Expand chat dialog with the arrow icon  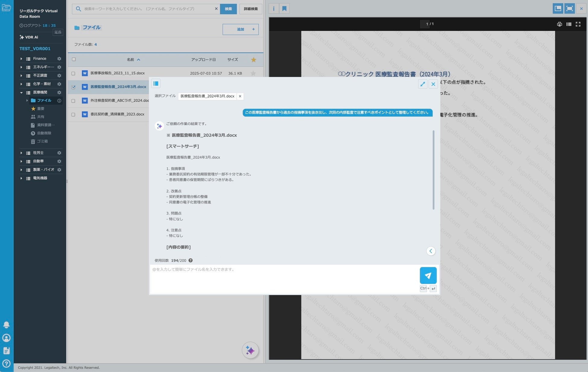422,84
